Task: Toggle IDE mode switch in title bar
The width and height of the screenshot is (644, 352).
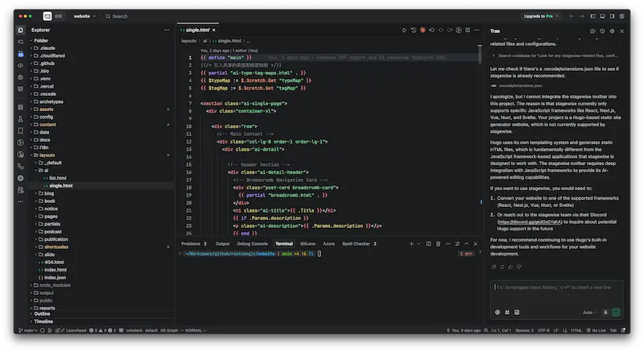Action: (53, 16)
